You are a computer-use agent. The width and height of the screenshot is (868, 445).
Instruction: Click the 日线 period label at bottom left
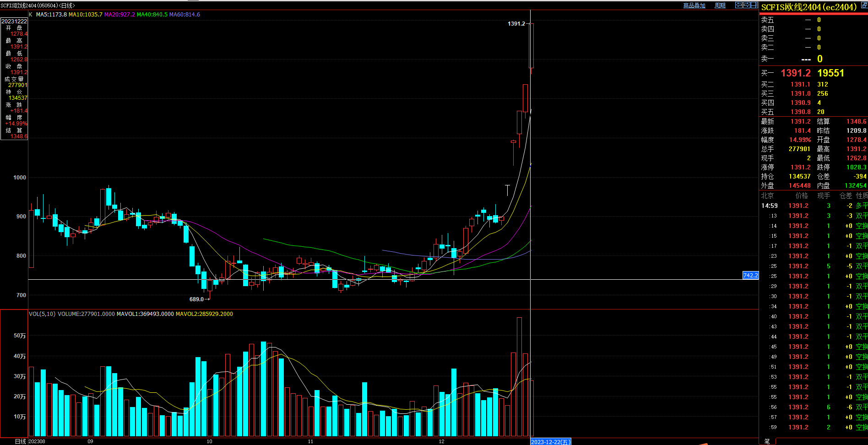(x=20, y=441)
